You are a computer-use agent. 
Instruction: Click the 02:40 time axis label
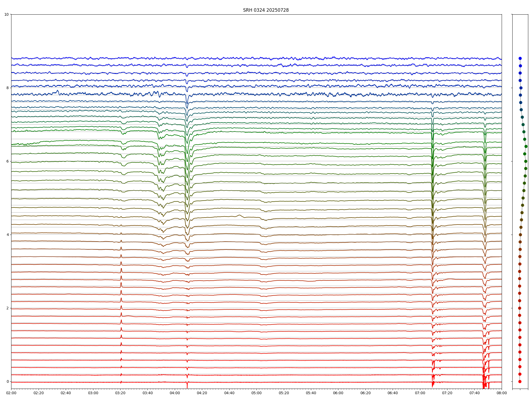(66, 393)
